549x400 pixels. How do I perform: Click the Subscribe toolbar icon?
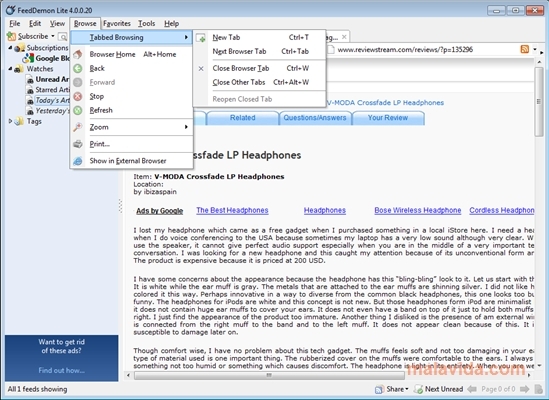11,36
